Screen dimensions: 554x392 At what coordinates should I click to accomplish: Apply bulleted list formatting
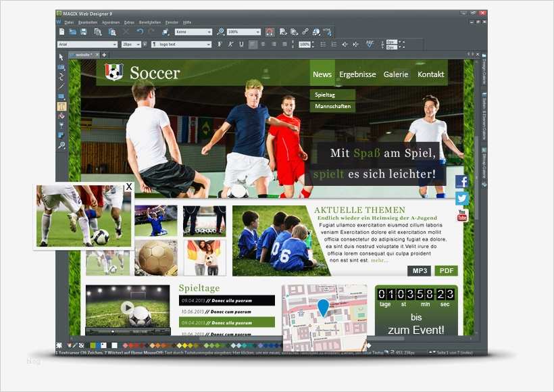point(323,44)
